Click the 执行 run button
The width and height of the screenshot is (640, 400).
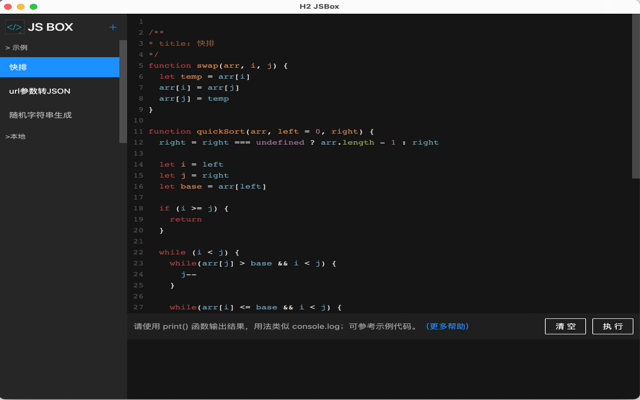point(613,327)
